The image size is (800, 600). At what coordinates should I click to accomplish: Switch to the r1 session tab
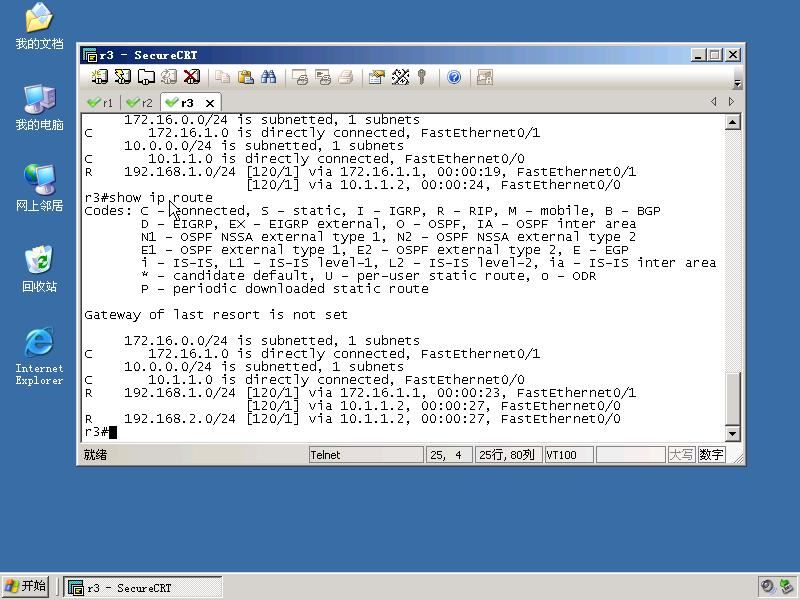[101, 103]
